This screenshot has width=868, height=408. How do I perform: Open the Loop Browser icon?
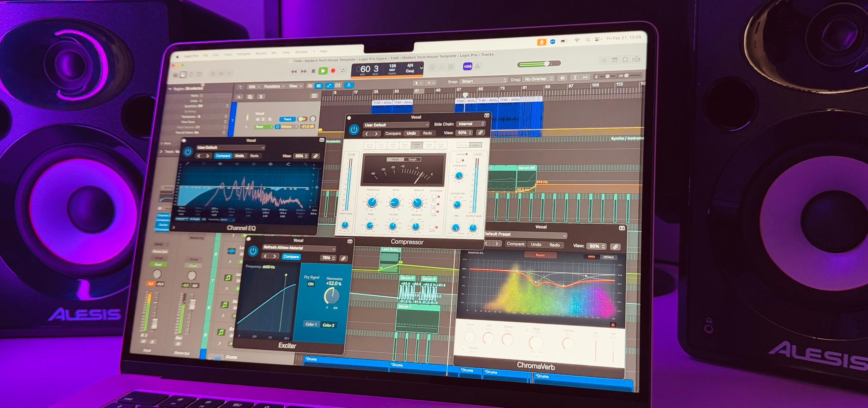click(x=625, y=61)
